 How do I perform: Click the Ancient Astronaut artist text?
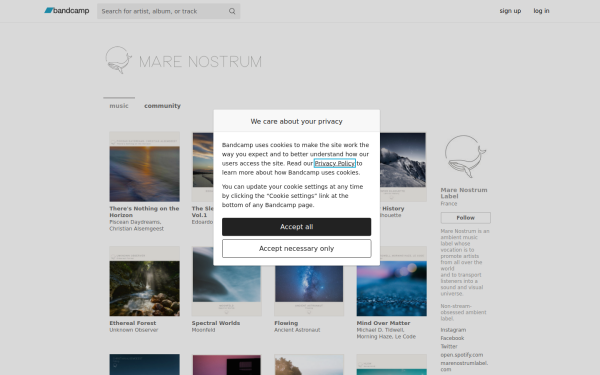(297, 330)
